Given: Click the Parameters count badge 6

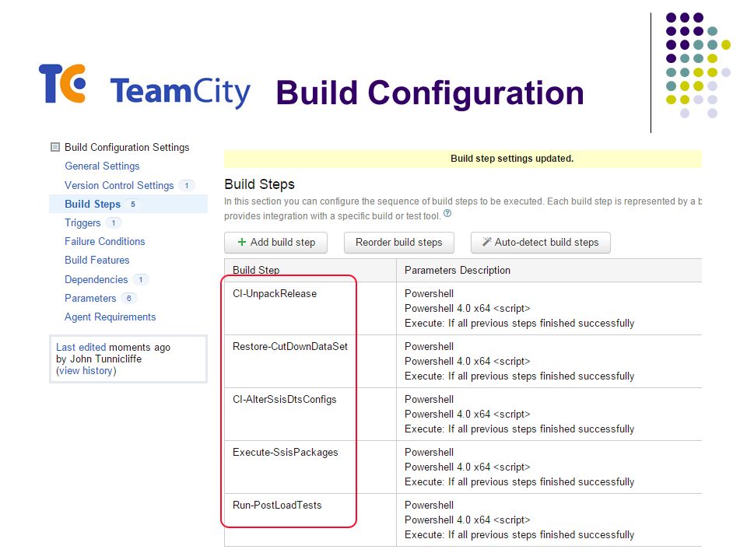Looking at the screenshot, I should 128,298.
